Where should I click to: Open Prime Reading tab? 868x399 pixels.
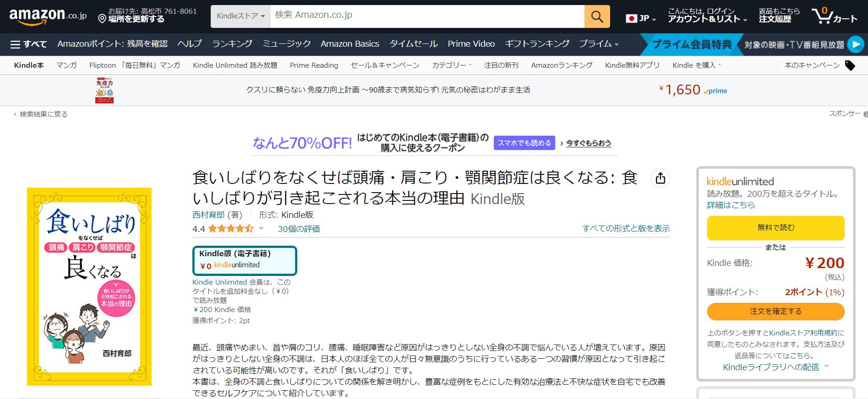pyautogui.click(x=314, y=65)
